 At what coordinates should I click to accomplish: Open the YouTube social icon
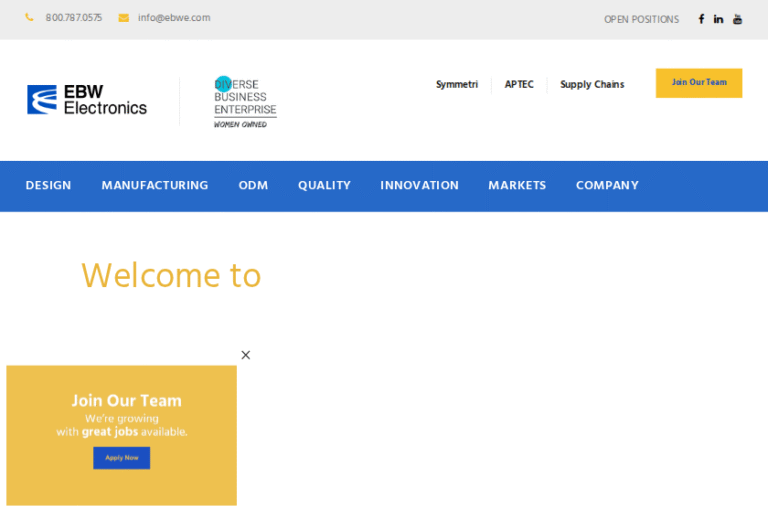click(x=738, y=19)
